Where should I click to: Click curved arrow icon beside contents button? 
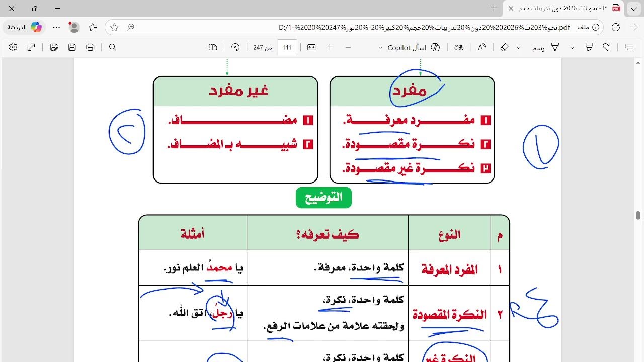[x=607, y=47]
